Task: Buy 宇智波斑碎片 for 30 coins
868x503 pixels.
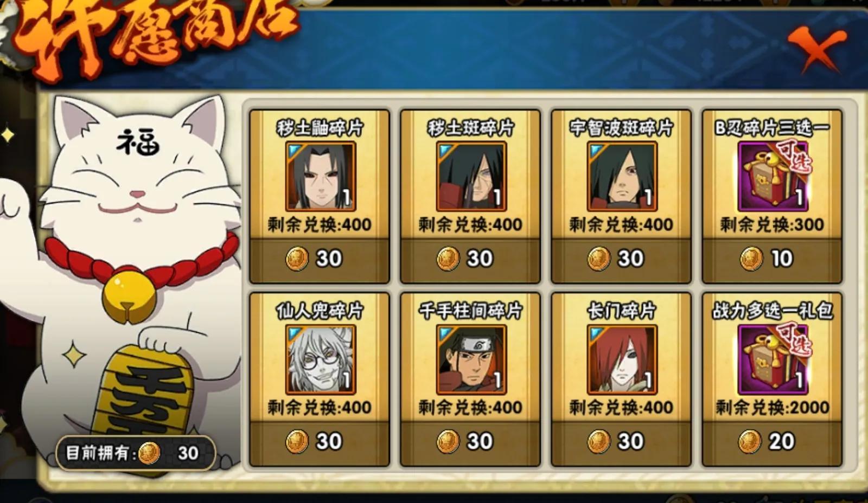Action: pyautogui.click(x=621, y=259)
